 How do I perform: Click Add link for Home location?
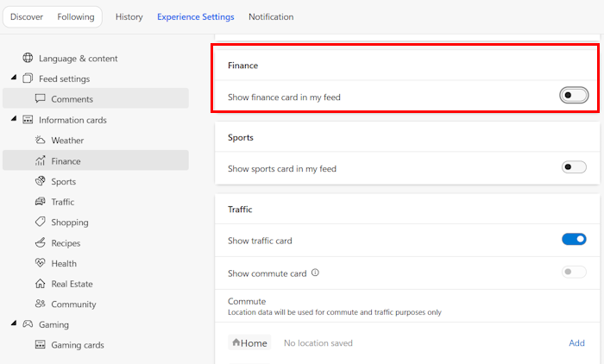[x=576, y=343]
